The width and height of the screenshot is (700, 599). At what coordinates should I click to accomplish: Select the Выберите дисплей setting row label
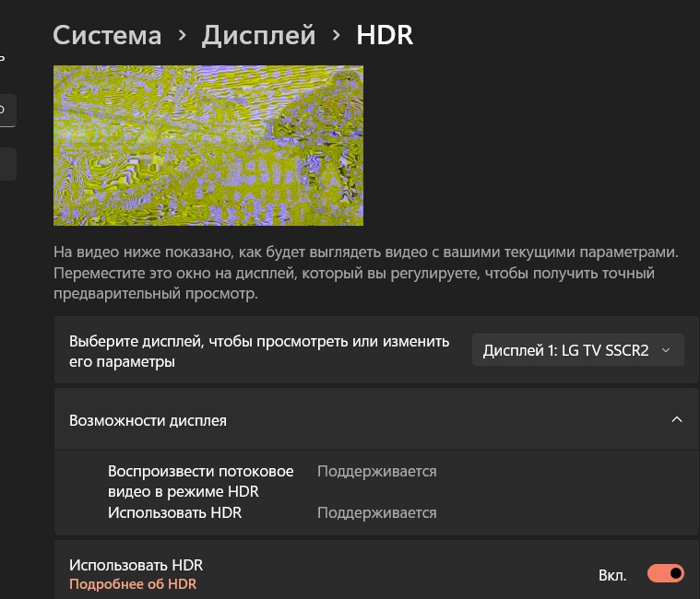(259, 351)
